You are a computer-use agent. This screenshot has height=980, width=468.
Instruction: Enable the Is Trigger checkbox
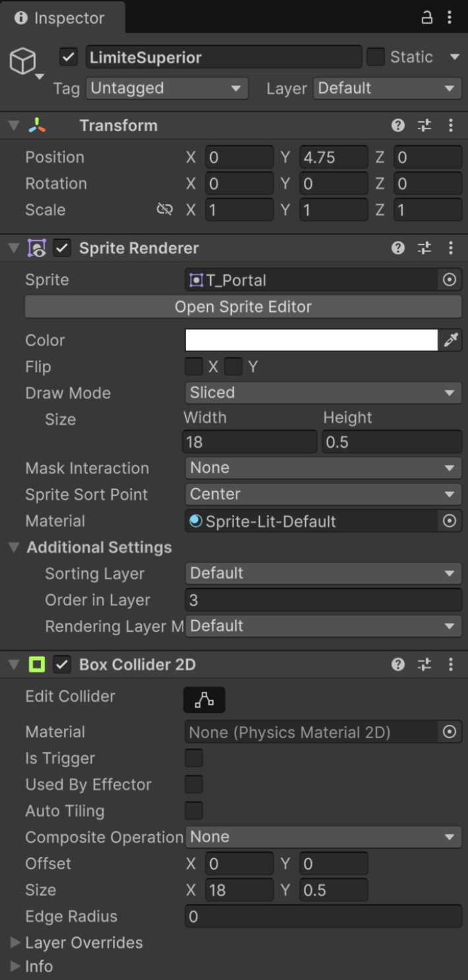coord(194,758)
